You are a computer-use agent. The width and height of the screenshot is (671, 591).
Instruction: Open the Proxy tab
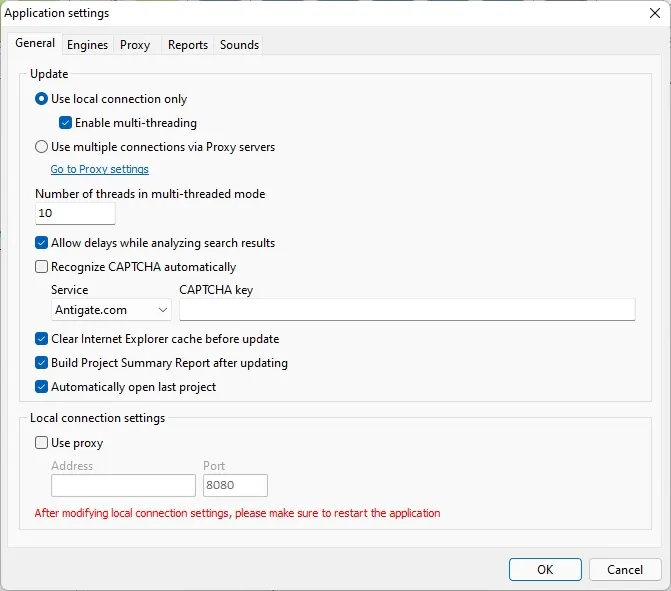pos(135,45)
